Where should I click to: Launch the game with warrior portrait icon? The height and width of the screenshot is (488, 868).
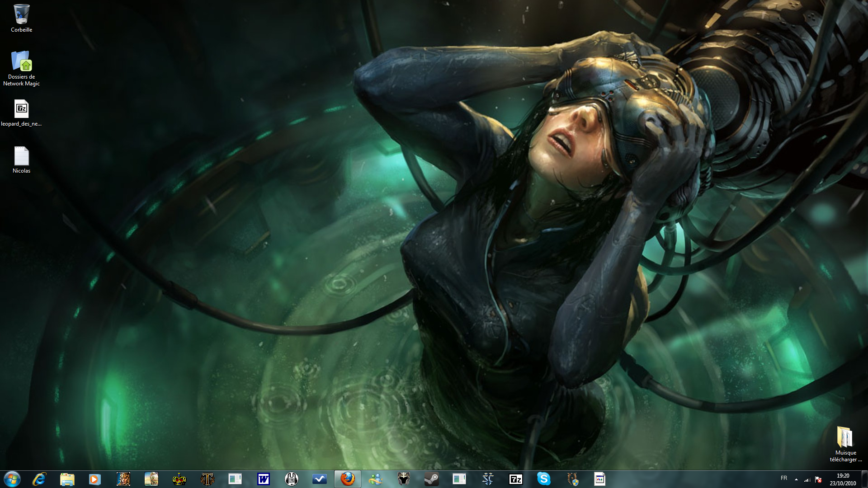123,479
